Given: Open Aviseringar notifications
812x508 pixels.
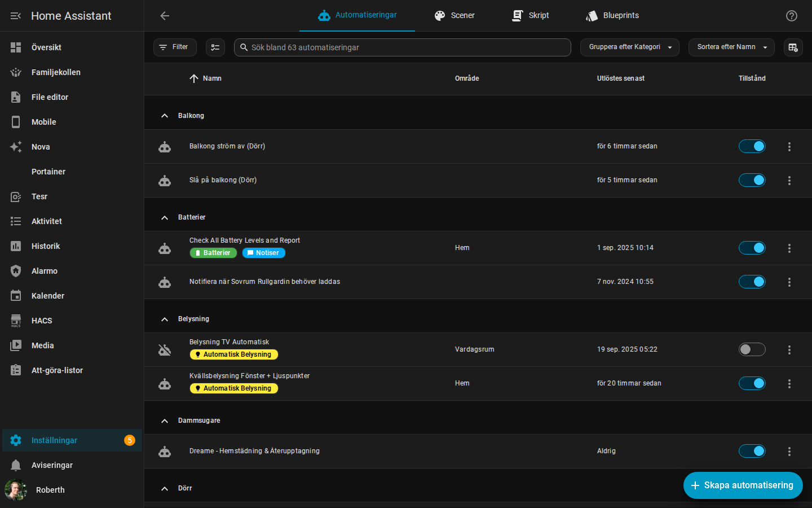Looking at the screenshot, I should (x=72, y=465).
